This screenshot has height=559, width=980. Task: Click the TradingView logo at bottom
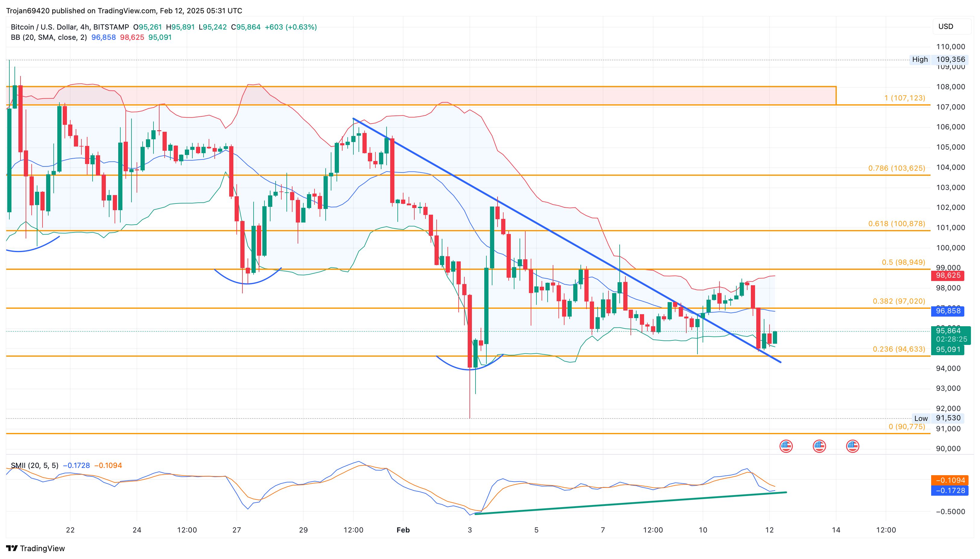click(36, 548)
